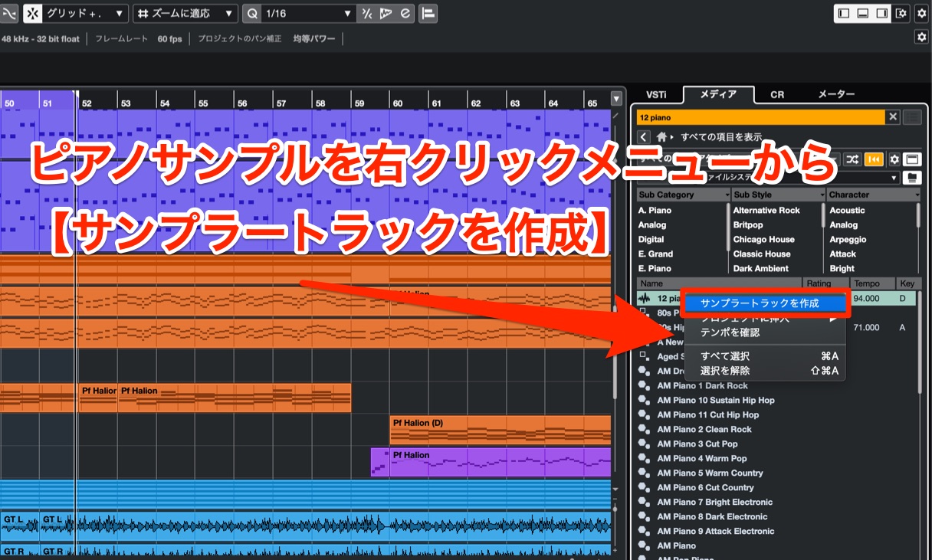Click the pan law '均等パワー' value

314,38
